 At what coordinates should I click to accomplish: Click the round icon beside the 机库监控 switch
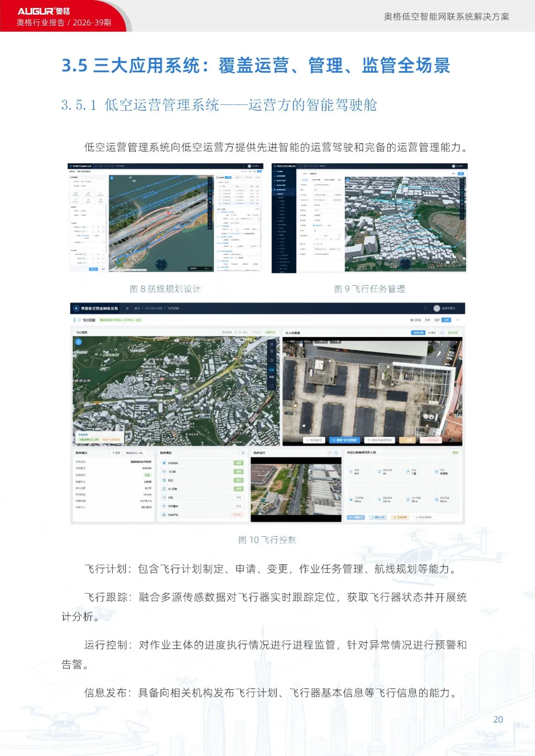pyautogui.click(x=336, y=453)
